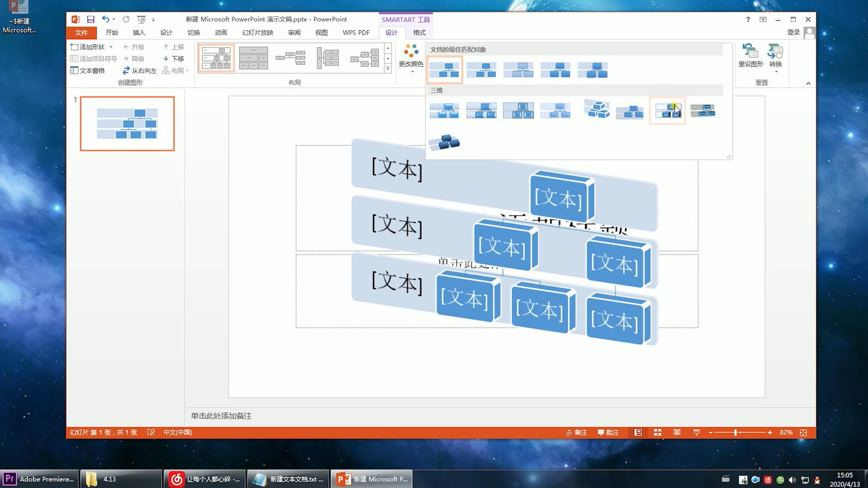Switch to the 幻灯片放映 tab
This screenshot has height=488, width=868.
(258, 33)
